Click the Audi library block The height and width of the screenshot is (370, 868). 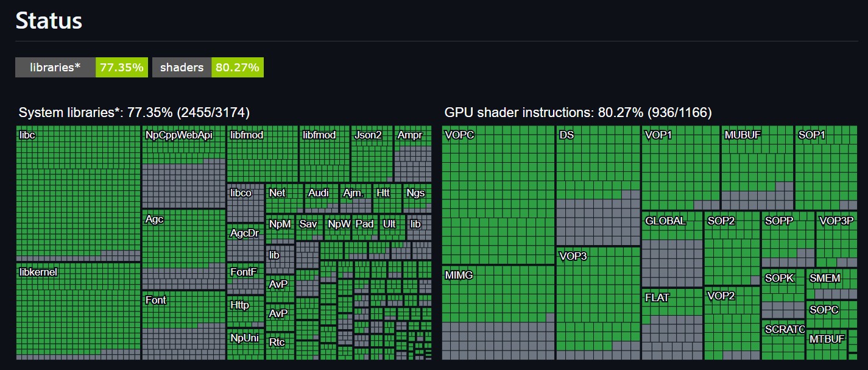pyautogui.click(x=321, y=198)
